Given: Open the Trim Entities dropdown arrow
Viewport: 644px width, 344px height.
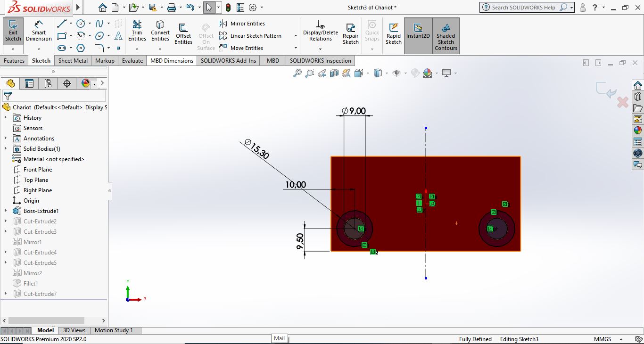Looking at the screenshot, I should click(137, 49).
